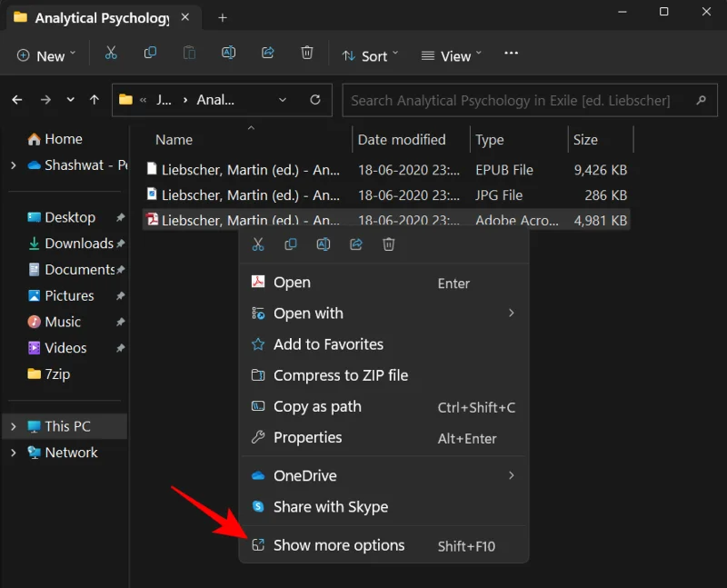Open the Sort dropdown
The image size is (727, 588).
pos(369,55)
